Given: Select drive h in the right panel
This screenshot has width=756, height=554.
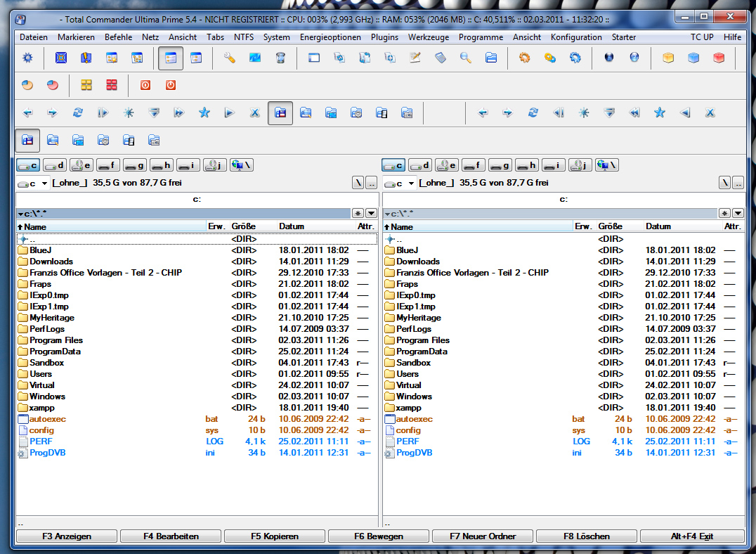Looking at the screenshot, I should point(526,165).
